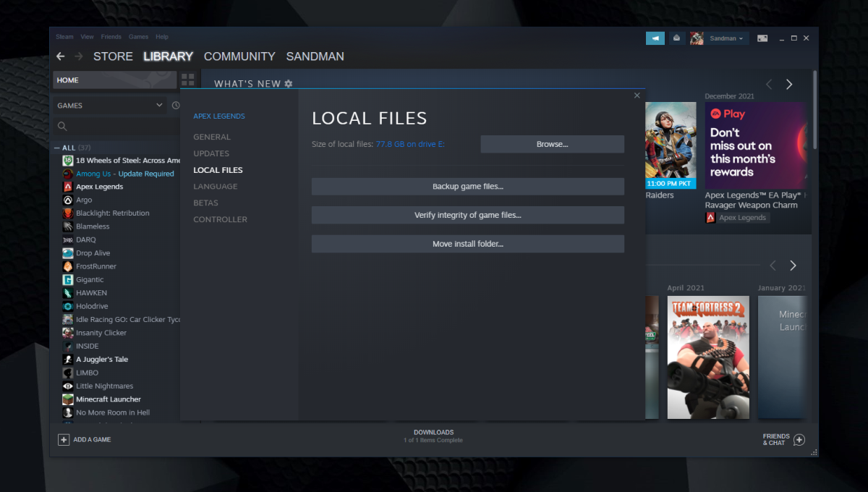Viewport: 868px width, 492px height.
Task: Click the Drop Alive game icon
Action: [68, 253]
